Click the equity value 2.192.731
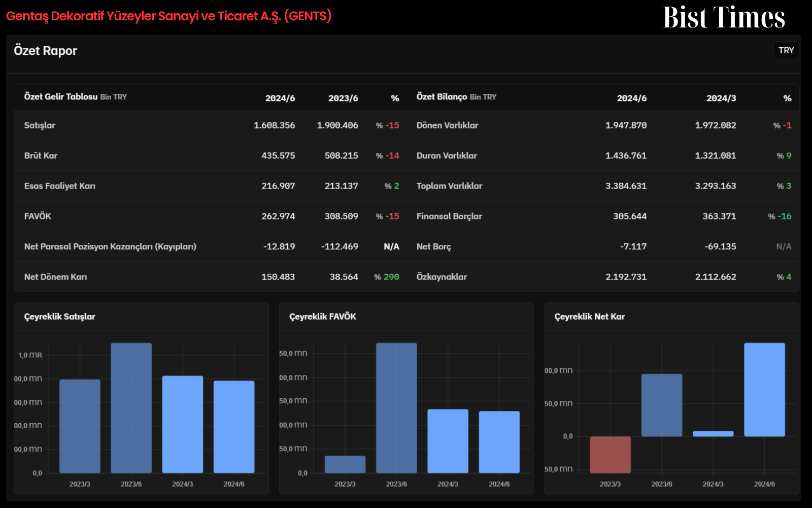The height and width of the screenshot is (508, 812). (626, 277)
